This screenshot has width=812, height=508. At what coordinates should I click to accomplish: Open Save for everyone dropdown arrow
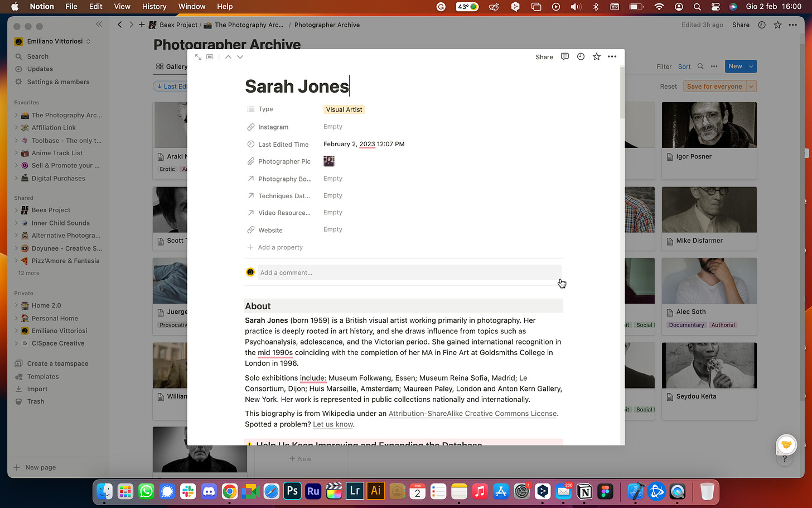751,87
